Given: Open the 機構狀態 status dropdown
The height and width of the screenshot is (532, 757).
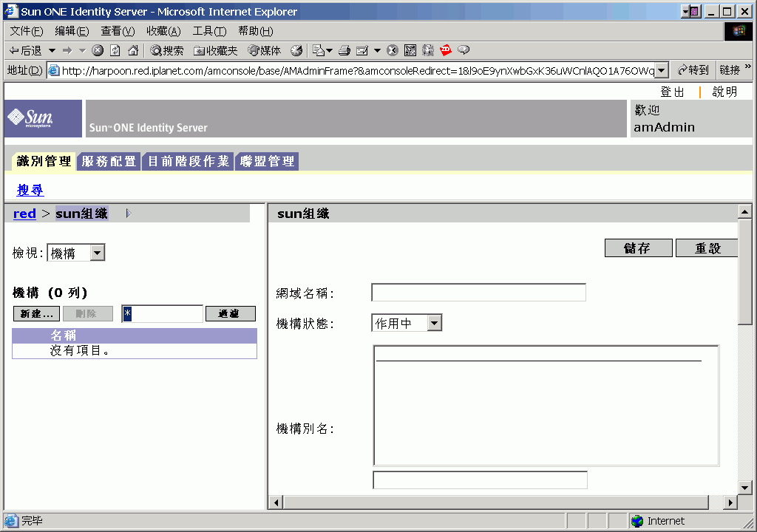Looking at the screenshot, I should [x=407, y=323].
